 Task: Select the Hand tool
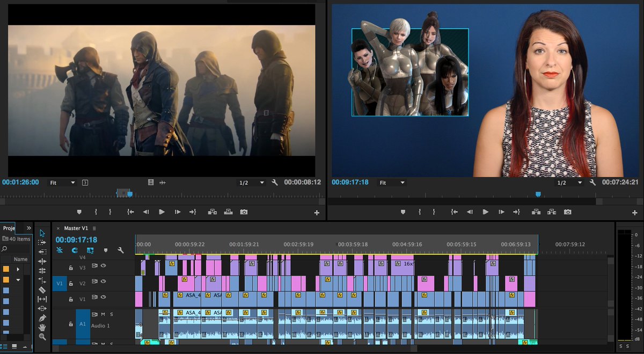(42, 327)
